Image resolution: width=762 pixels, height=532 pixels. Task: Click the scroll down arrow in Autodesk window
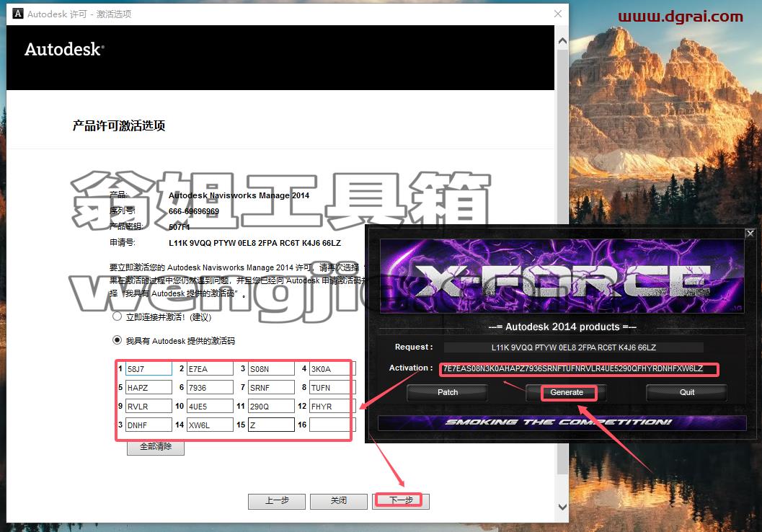click(x=562, y=507)
